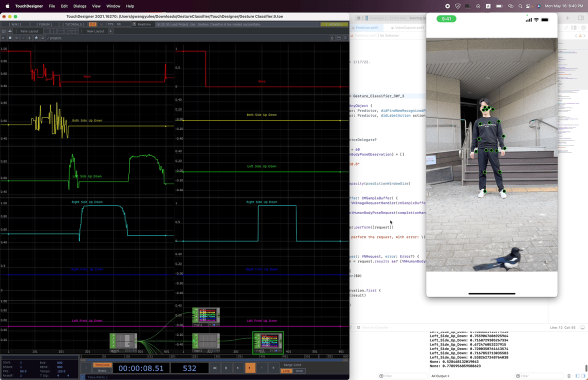
Task: Edit the Tempo 120.0 value
Action: pos(61,371)
